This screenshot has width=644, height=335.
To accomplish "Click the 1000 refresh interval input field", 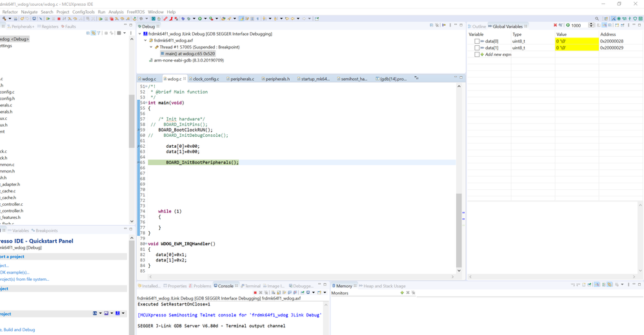I will click(579, 25).
